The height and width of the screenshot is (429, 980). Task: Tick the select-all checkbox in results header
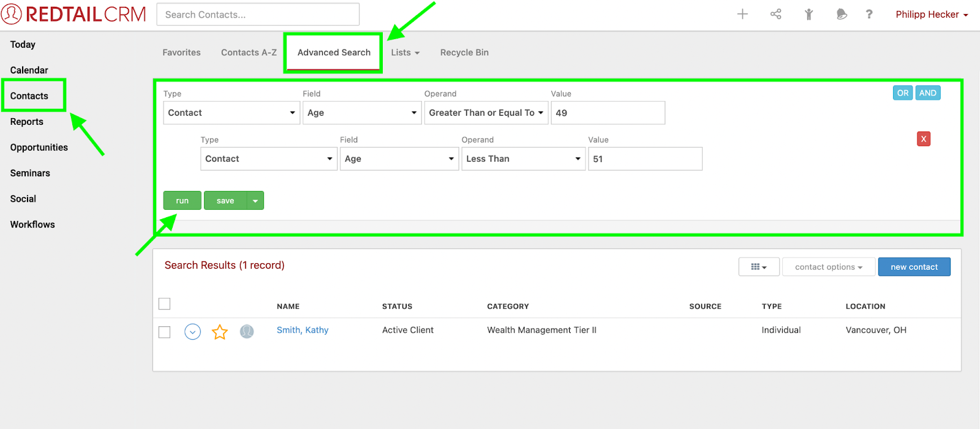tap(165, 304)
